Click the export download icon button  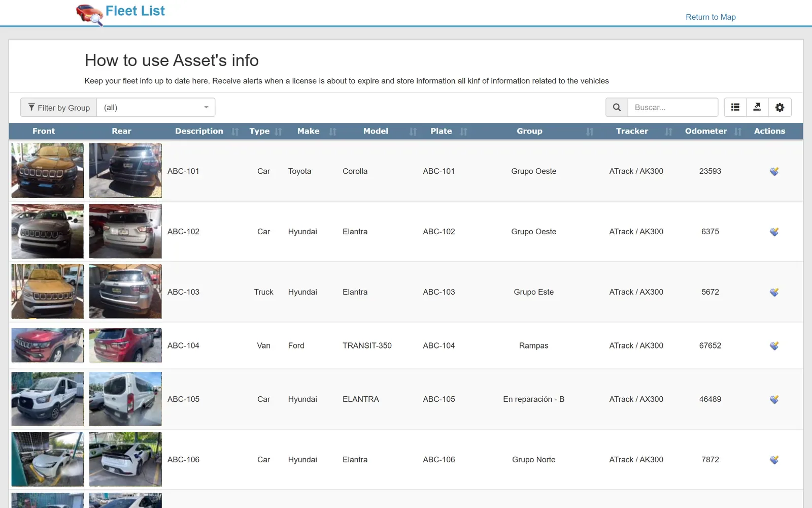(x=757, y=107)
